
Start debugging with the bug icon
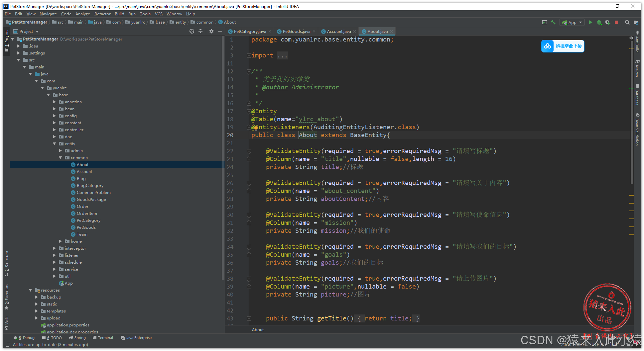pos(599,22)
